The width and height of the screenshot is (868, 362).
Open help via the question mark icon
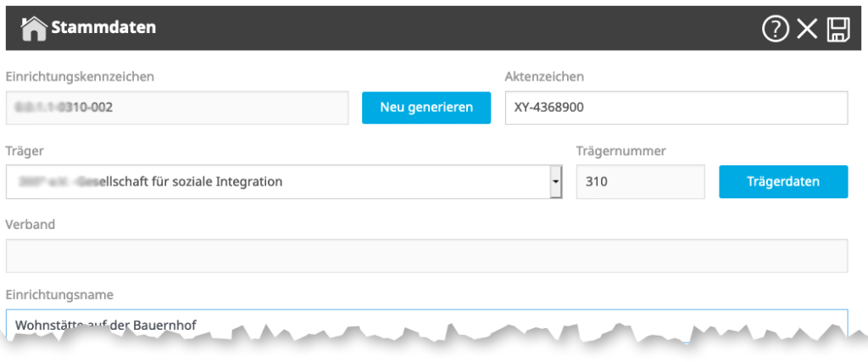(x=775, y=30)
